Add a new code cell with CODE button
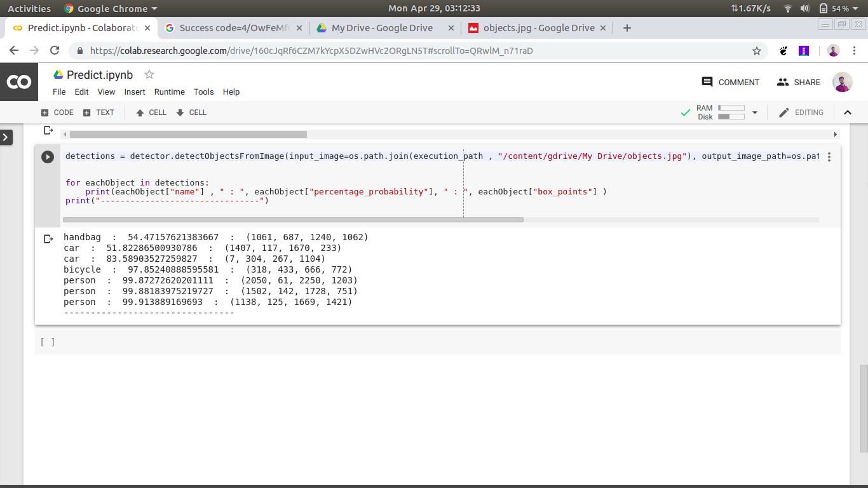The width and height of the screenshot is (868, 488). (57, 112)
